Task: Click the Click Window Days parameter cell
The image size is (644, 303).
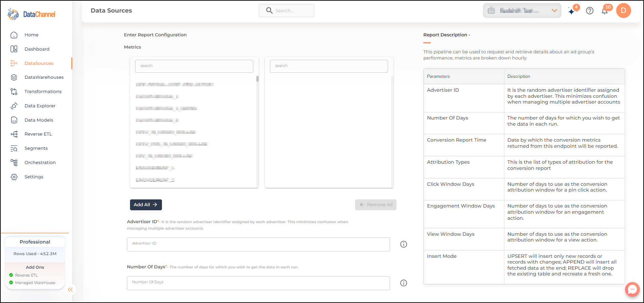Action: click(x=464, y=189)
